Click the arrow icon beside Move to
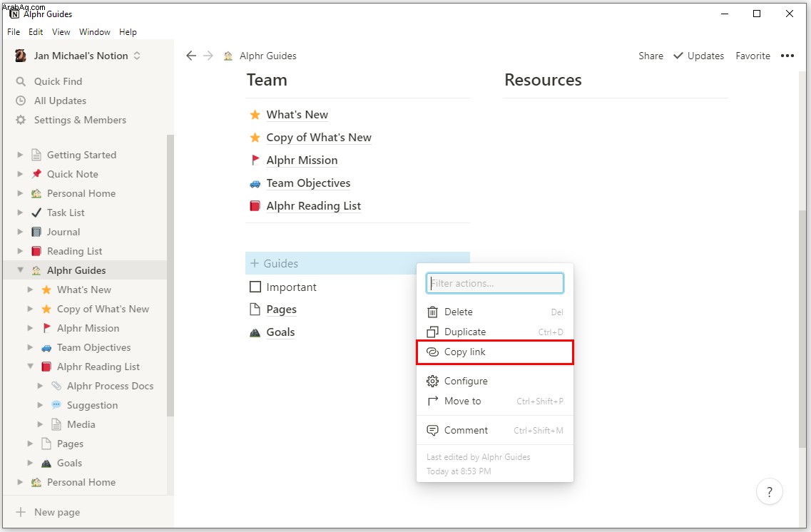811x532 pixels. coord(432,401)
